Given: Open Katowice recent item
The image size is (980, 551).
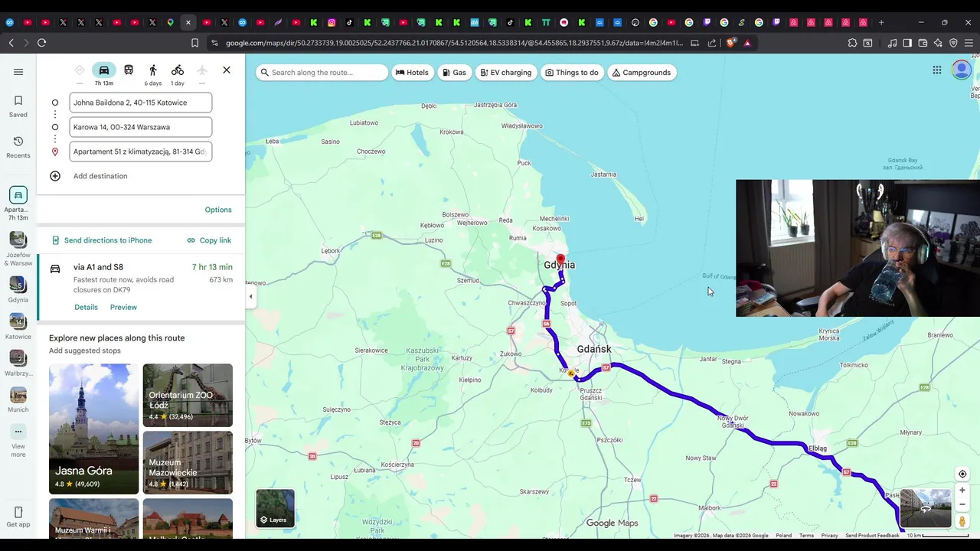Looking at the screenshot, I should (18, 326).
